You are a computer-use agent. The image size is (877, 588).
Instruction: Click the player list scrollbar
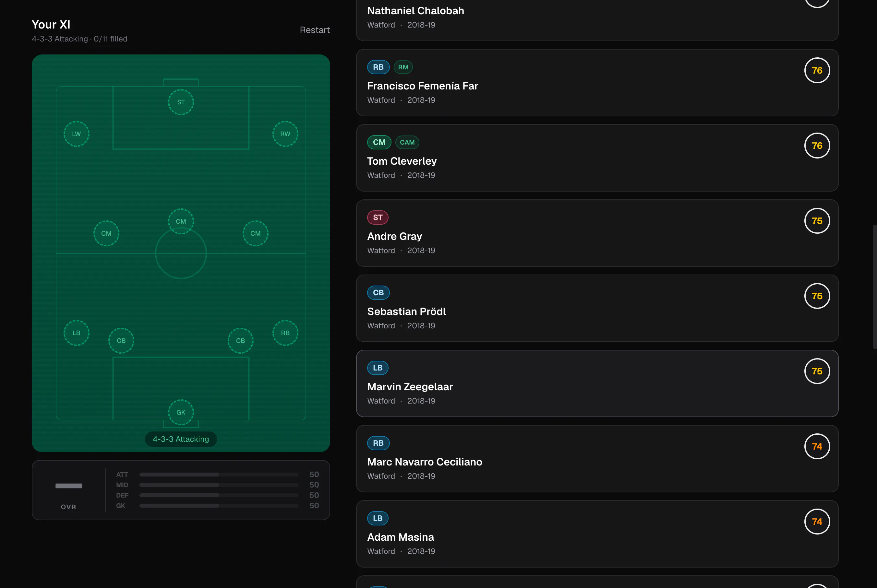coord(875,287)
